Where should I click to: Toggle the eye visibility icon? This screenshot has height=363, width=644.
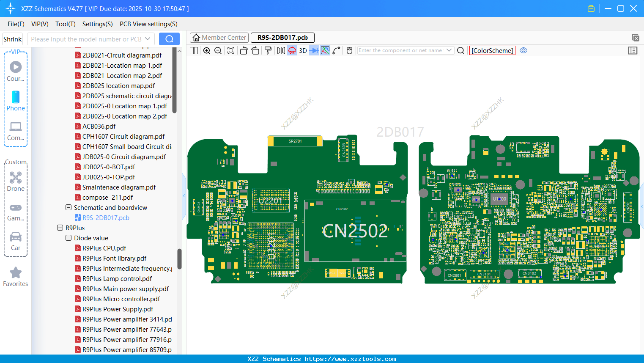(x=523, y=50)
